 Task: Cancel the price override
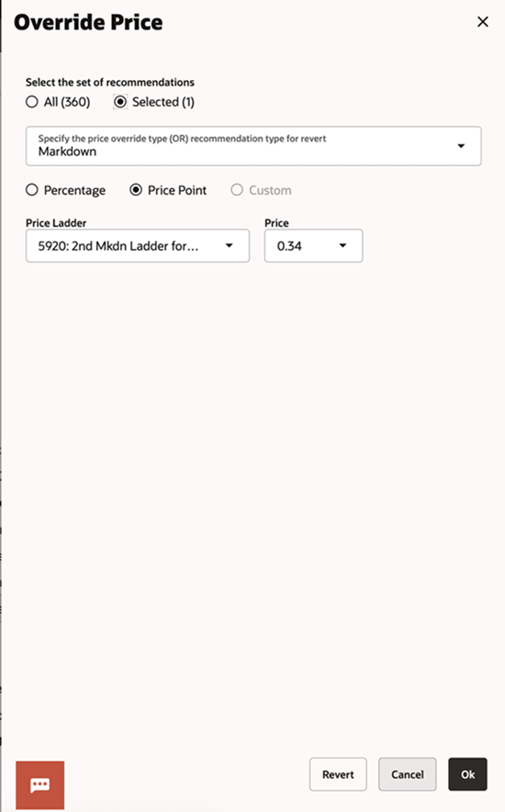point(407,774)
